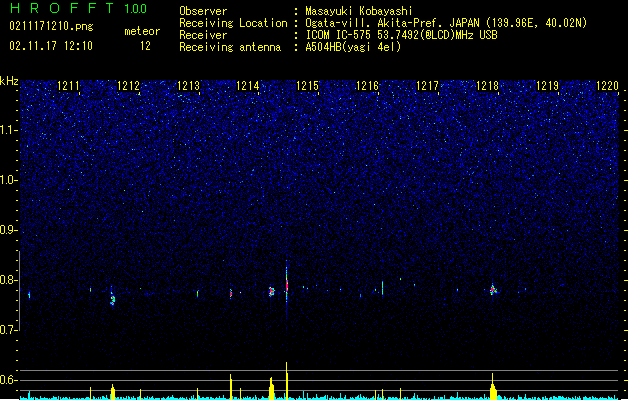Image resolution: width=629 pixels, height=400 pixels.
Task: Click the timestamp 02.11.17 12:10
Action: [51, 46]
